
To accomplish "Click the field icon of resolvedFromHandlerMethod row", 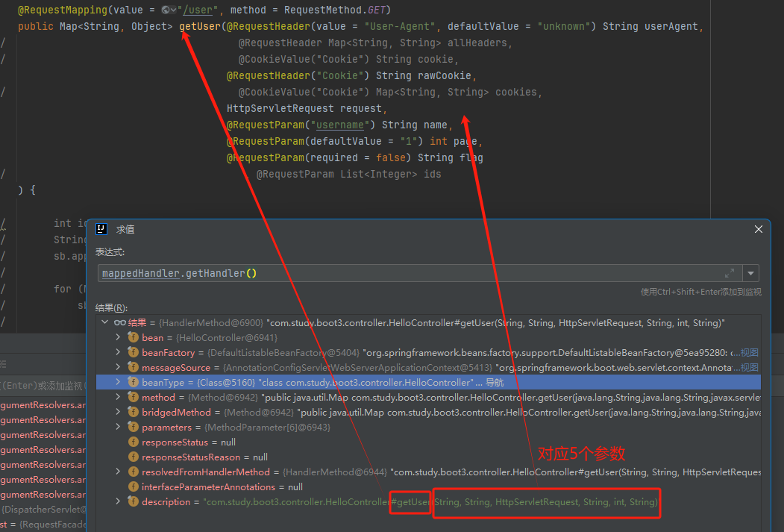I will 133,472.
